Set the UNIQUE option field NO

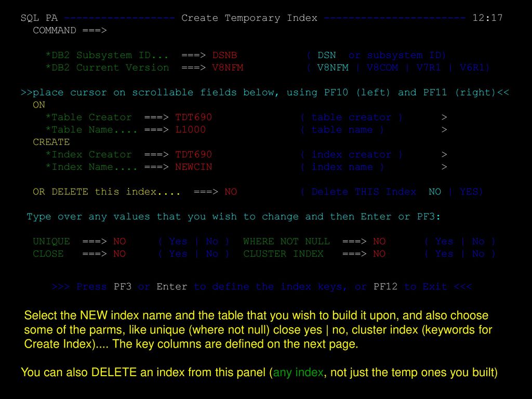pos(119,241)
